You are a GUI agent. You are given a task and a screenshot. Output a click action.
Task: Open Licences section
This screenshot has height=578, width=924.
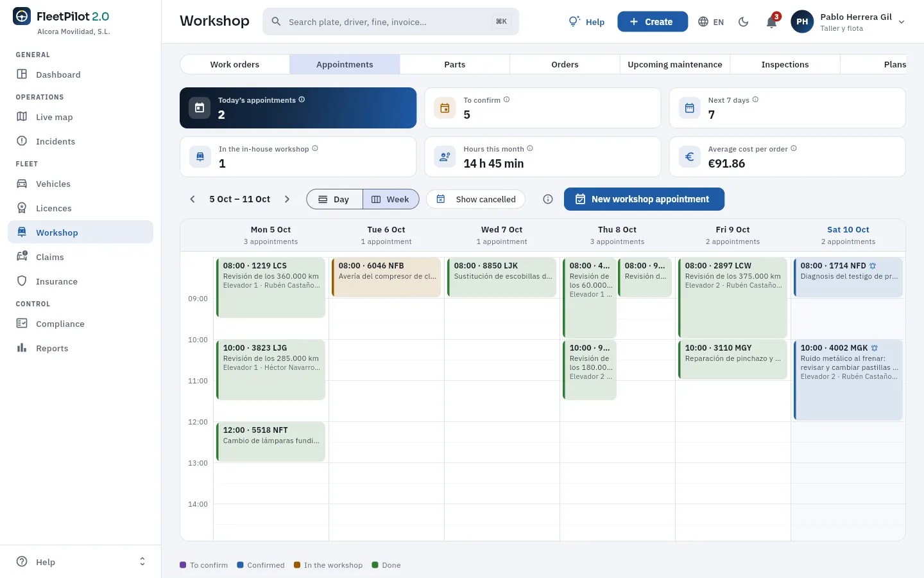pyautogui.click(x=80, y=208)
